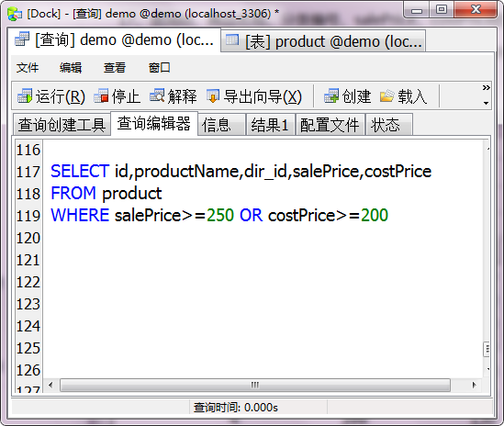Switch to the [查询] demo @demo tab

pyautogui.click(x=114, y=40)
